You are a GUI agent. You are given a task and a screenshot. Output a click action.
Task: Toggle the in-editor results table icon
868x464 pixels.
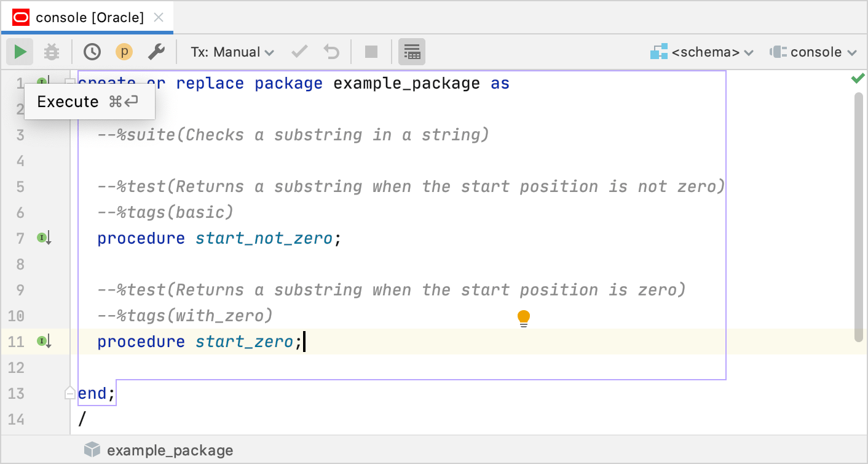(x=412, y=52)
